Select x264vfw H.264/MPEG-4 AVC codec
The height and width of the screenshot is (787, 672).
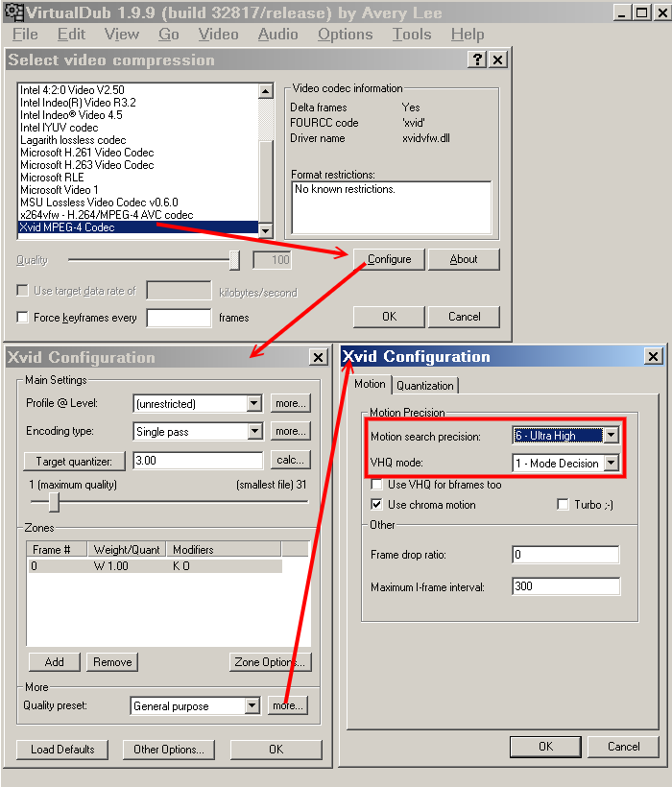click(138, 215)
